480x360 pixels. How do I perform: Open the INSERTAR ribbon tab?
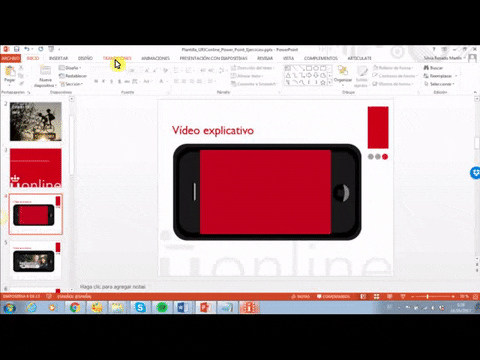(58, 58)
